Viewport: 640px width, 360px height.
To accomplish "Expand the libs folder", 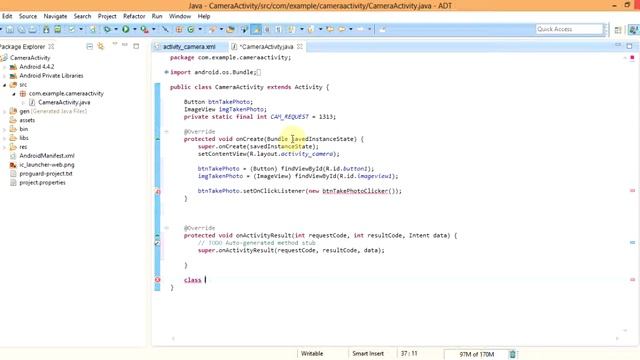I will click(4, 138).
